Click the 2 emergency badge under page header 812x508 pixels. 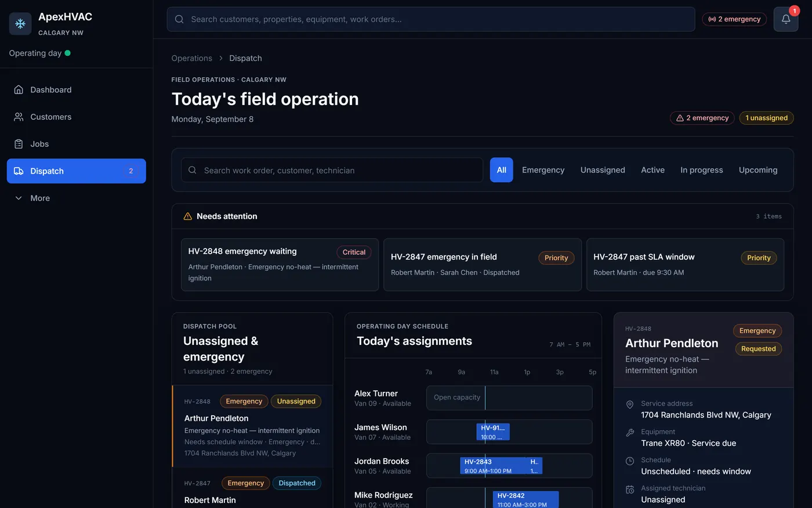702,118
